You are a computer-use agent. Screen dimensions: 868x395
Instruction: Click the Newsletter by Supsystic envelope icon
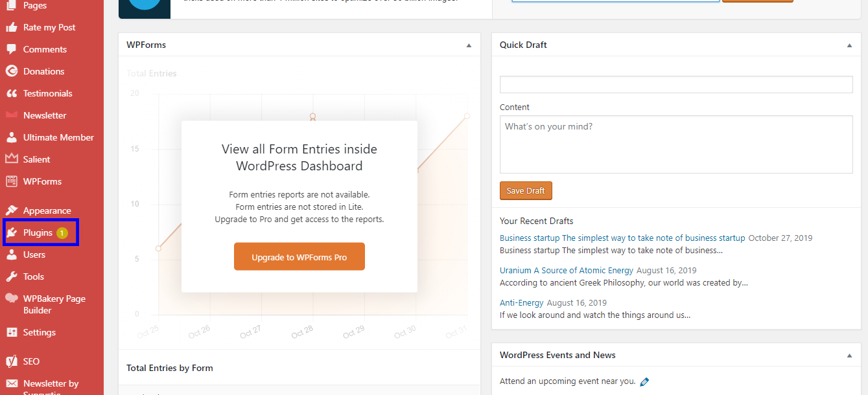coord(12,383)
